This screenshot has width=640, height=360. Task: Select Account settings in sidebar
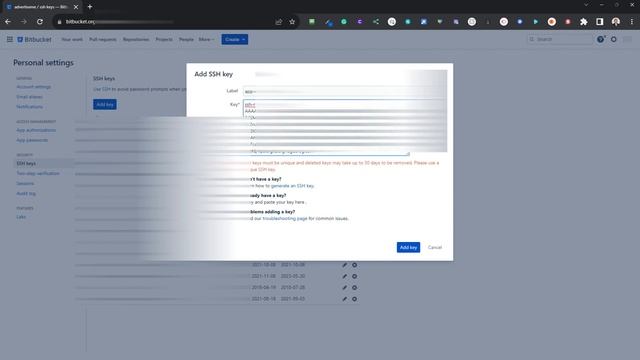tap(33, 87)
